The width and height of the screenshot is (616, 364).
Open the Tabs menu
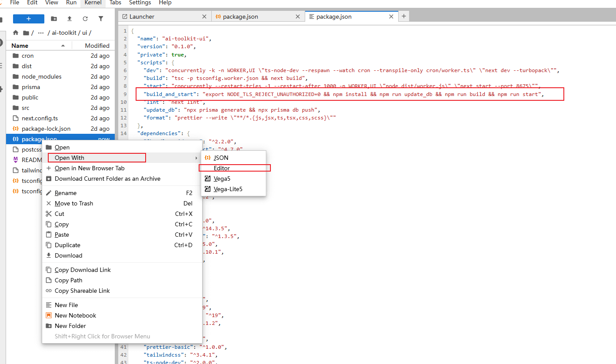[115, 3]
